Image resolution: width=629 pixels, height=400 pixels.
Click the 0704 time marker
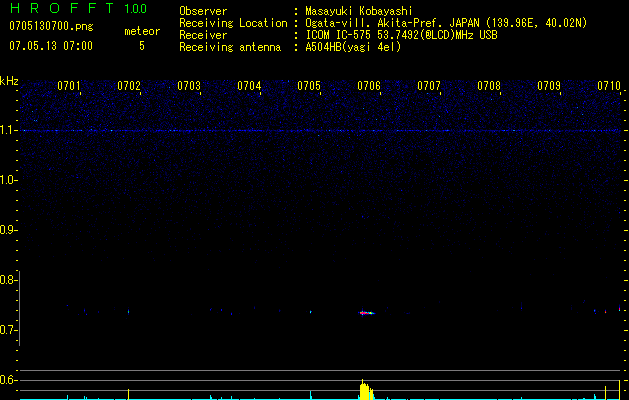[x=249, y=86]
